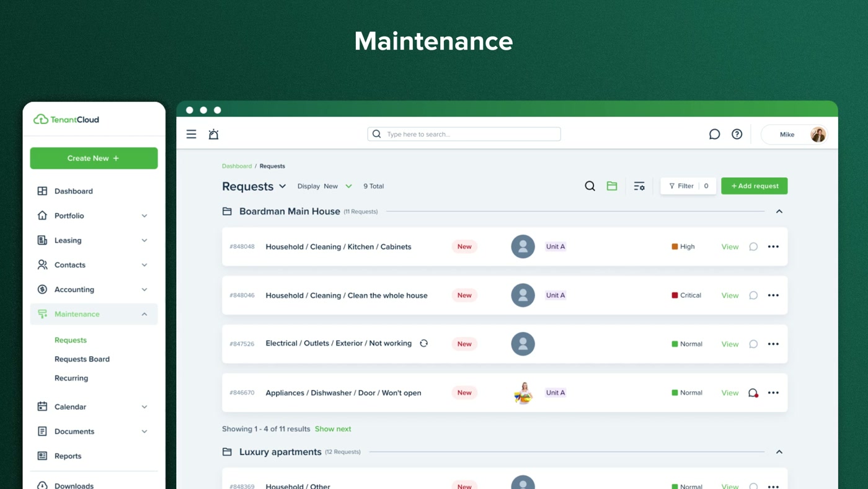Click the Luxury apartments folder icon
The height and width of the screenshot is (489, 868).
click(227, 452)
